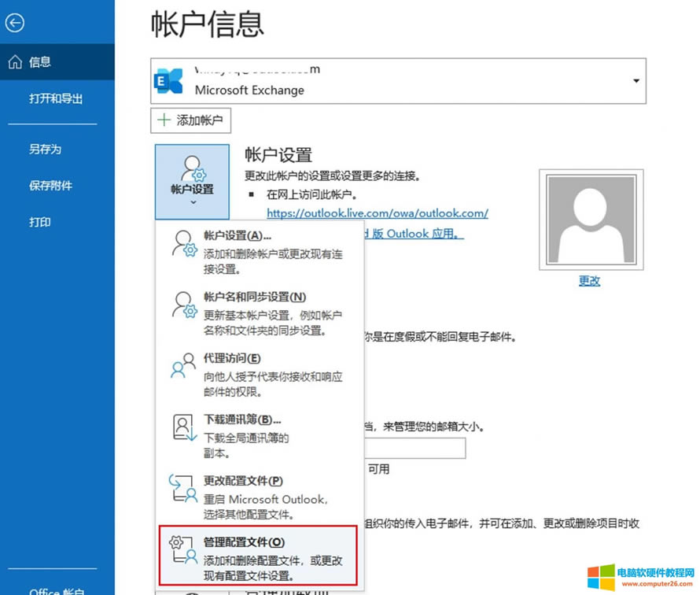Screen dimensions: 700x595
Task: Go back using the circled arrow
Action: [15, 23]
